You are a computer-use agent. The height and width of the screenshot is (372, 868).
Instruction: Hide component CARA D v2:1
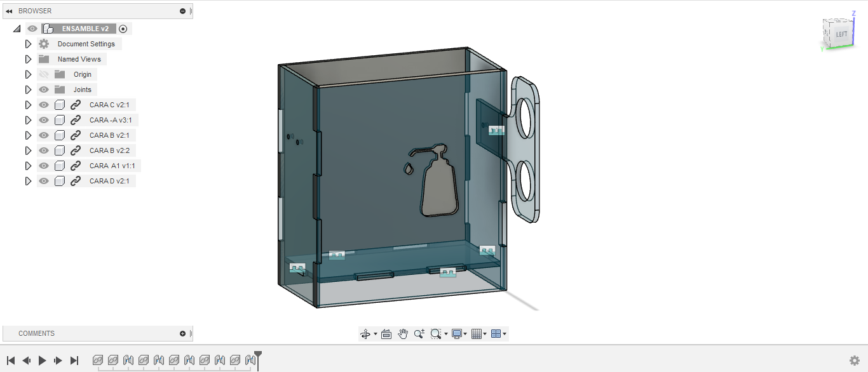coord(44,181)
